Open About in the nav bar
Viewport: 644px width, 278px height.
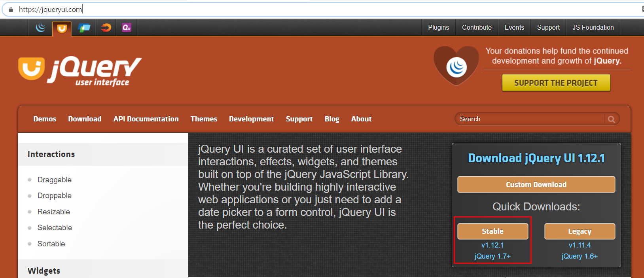tap(361, 119)
